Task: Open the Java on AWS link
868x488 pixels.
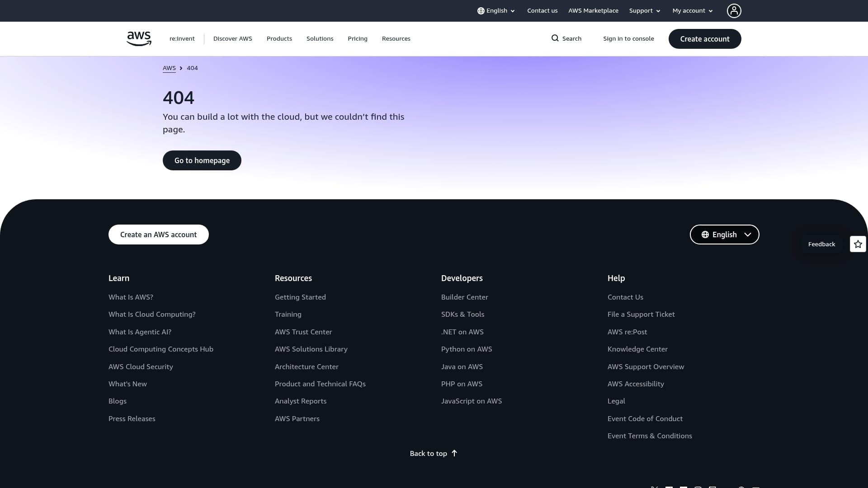Action: pos(462,367)
